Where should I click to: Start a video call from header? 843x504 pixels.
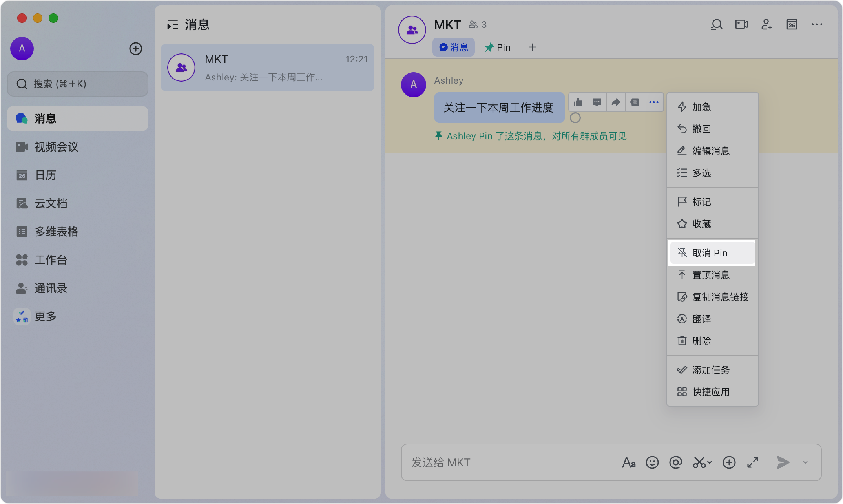click(x=742, y=25)
